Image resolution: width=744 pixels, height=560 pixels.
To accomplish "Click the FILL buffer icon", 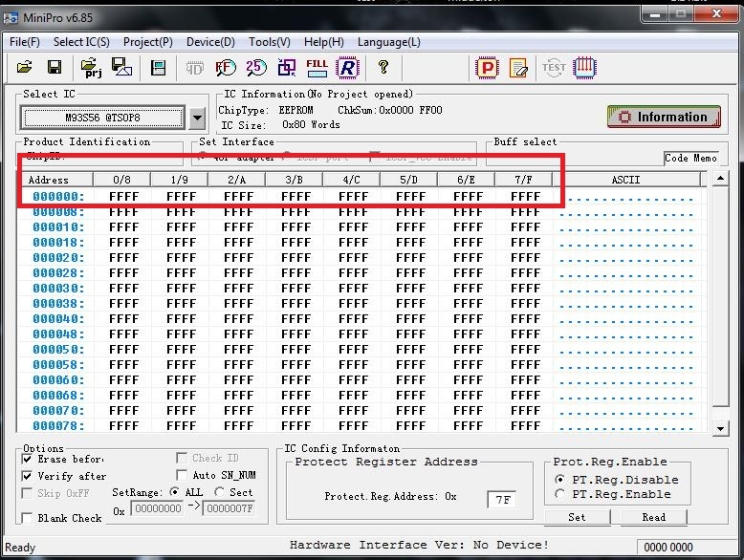I will 317,68.
